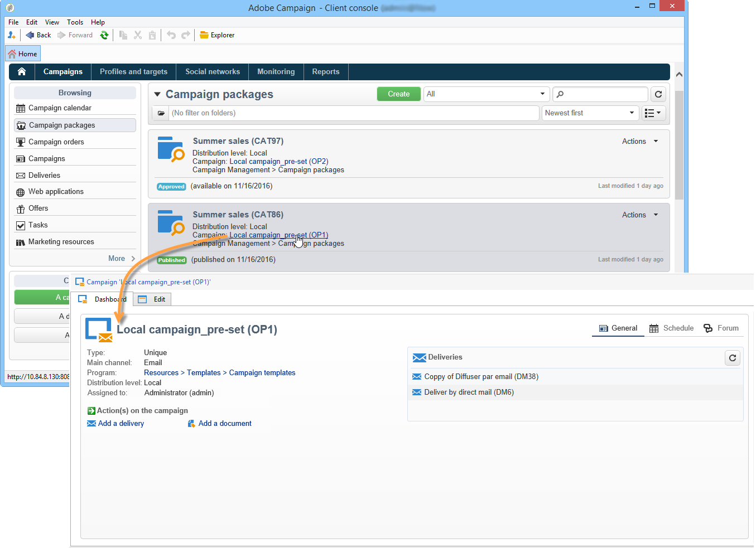
Task: Click the Offers gift icon
Action: pos(21,208)
